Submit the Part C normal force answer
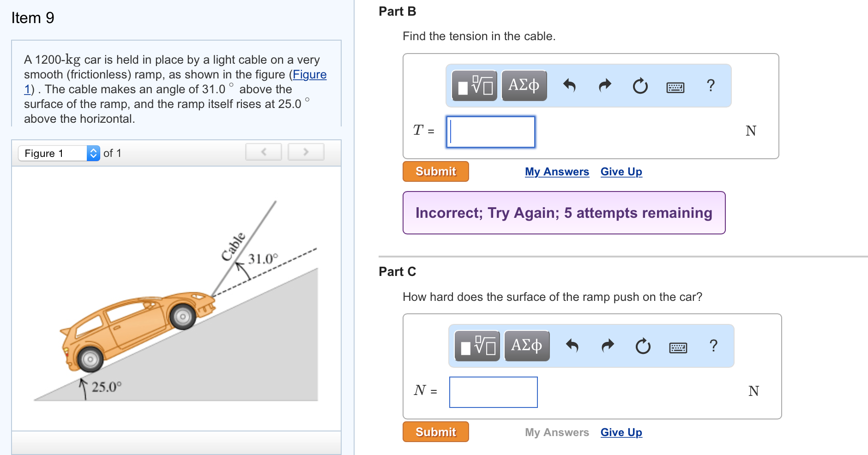This screenshot has height=455, width=868. click(435, 432)
